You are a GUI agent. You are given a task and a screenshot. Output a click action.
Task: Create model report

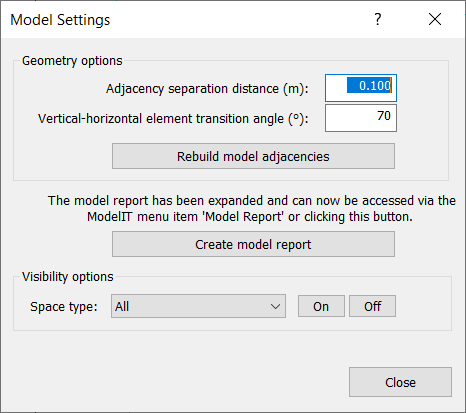253,244
